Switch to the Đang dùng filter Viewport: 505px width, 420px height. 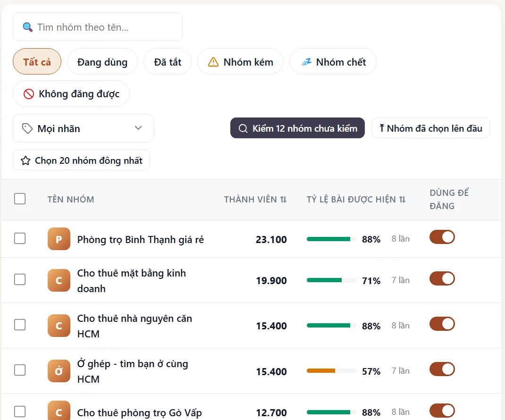tap(102, 61)
